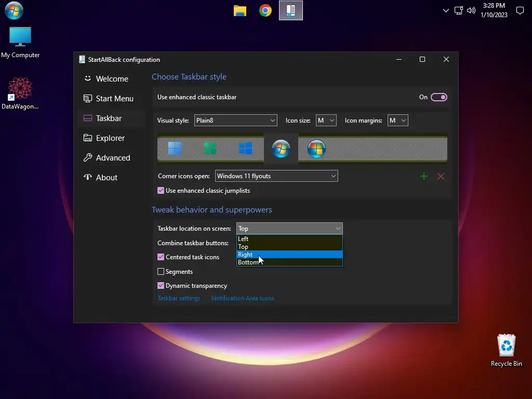532x399 pixels.
Task: Select the green clover start button style
Action: [x=210, y=149]
